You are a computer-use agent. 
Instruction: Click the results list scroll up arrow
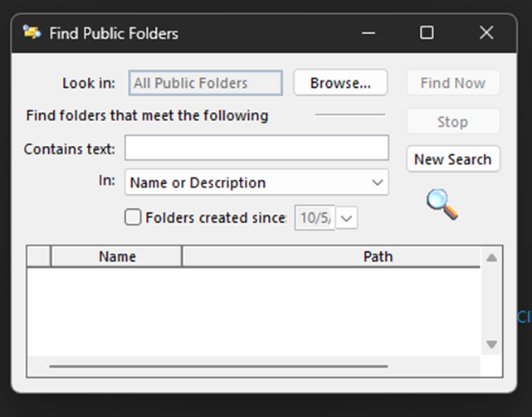(491, 258)
